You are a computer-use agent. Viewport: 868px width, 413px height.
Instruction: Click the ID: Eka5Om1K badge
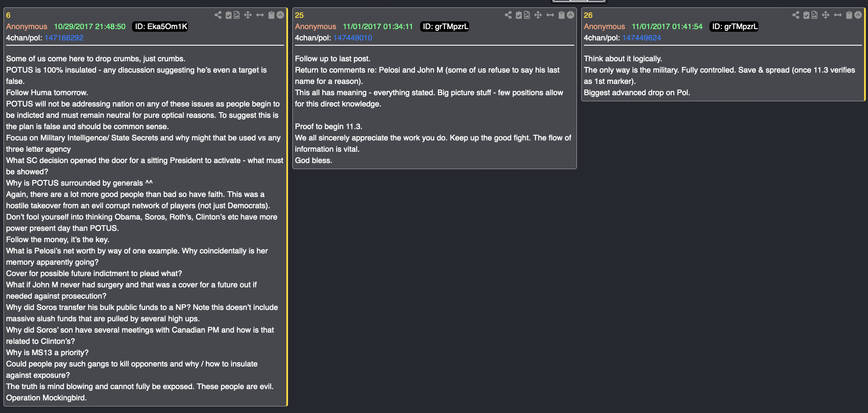pyautogui.click(x=160, y=27)
